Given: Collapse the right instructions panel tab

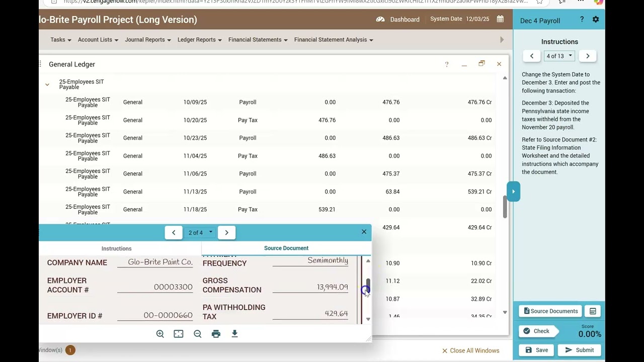Looking at the screenshot, I should 513,191.
